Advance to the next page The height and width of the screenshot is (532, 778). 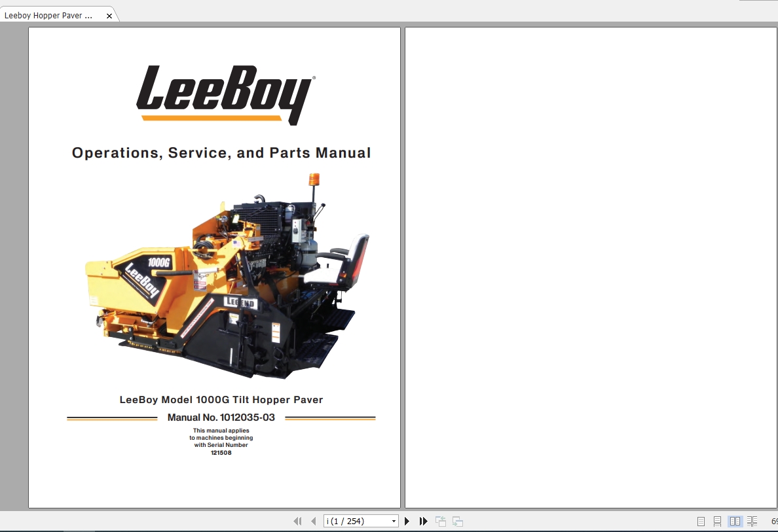pos(407,522)
